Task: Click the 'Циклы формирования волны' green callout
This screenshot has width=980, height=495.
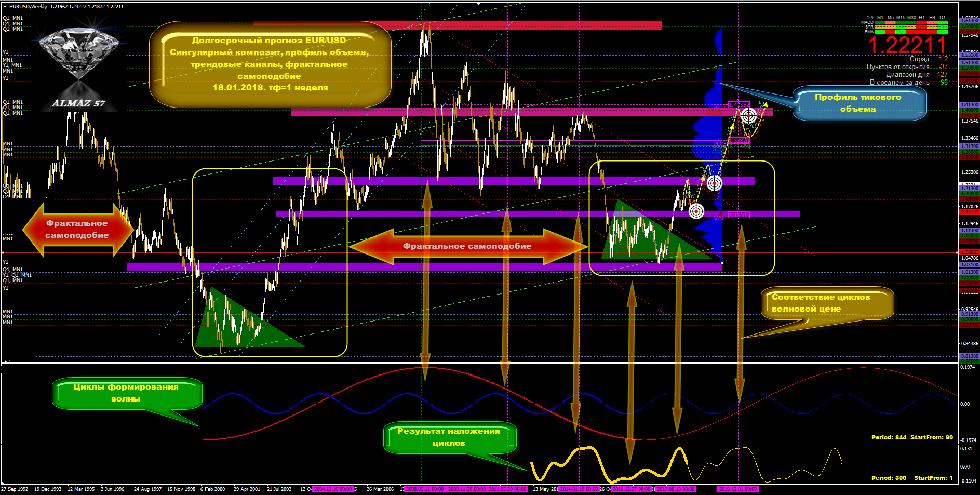Action: point(126,393)
